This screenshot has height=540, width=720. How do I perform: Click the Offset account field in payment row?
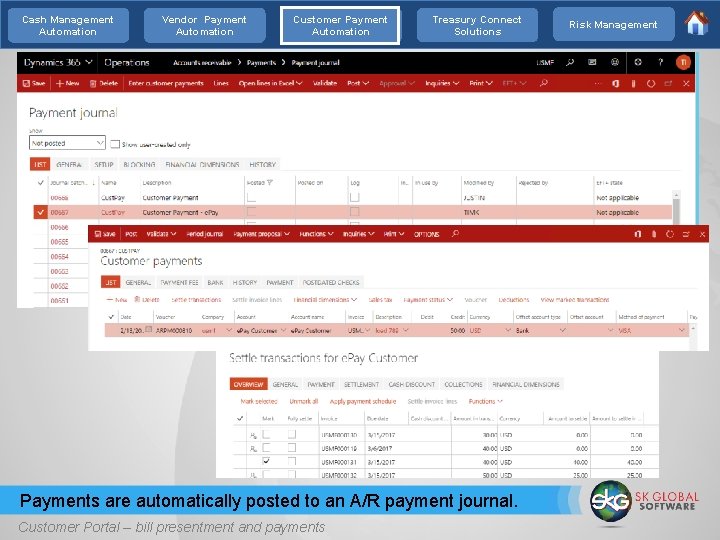(591, 330)
